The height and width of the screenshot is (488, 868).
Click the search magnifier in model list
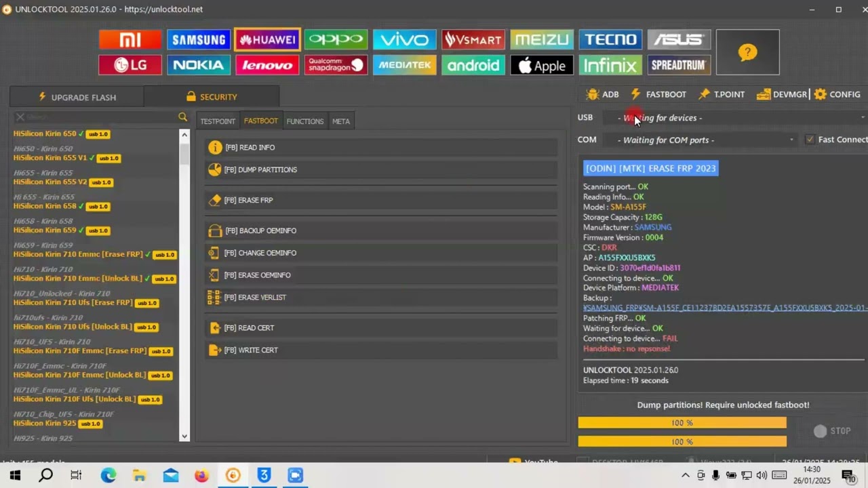182,117
